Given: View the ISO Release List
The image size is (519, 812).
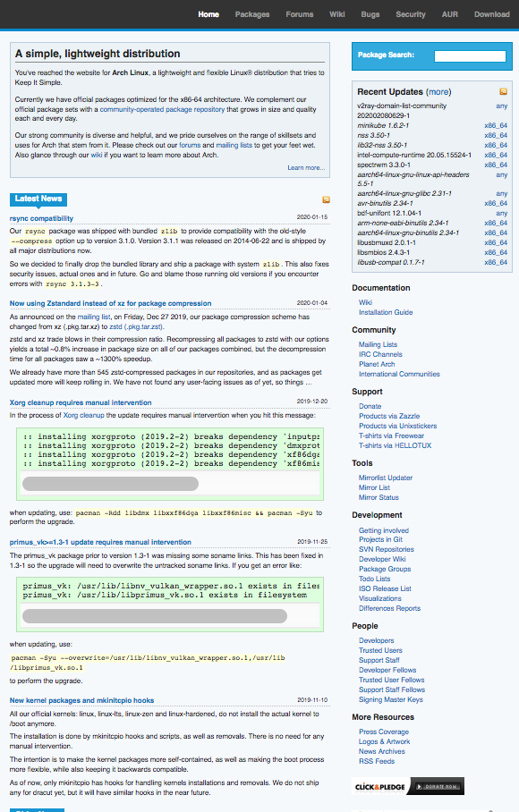Looking at the screenshot, I should [x=385, y=588].
